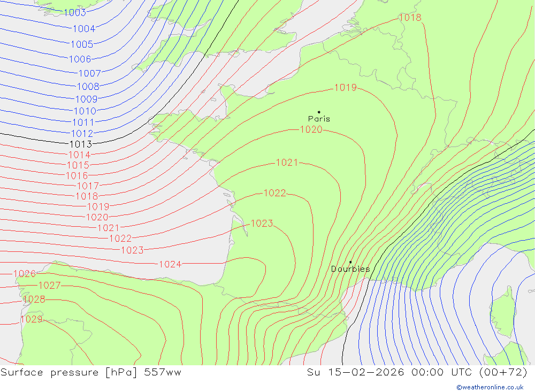Click the ©weatheronline.co.uk copyright link
The width and height of the screenshot is (535, 392).
pyautogui.click(x=490, y=387)
